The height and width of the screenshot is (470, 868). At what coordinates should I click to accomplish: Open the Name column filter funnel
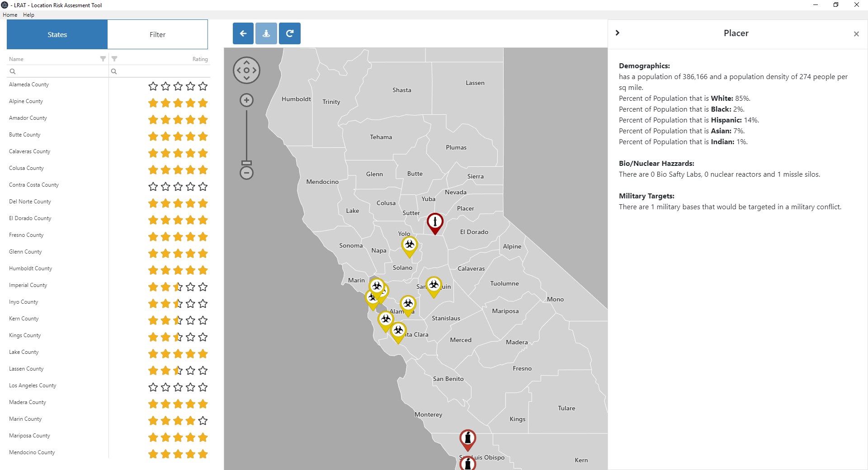(103, 59)
